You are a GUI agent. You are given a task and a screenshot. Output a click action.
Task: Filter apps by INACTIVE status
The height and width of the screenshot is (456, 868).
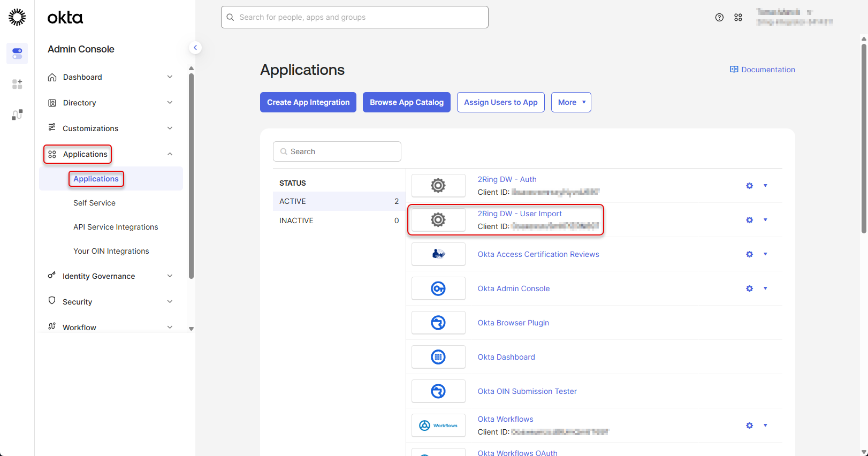(338, 221)
